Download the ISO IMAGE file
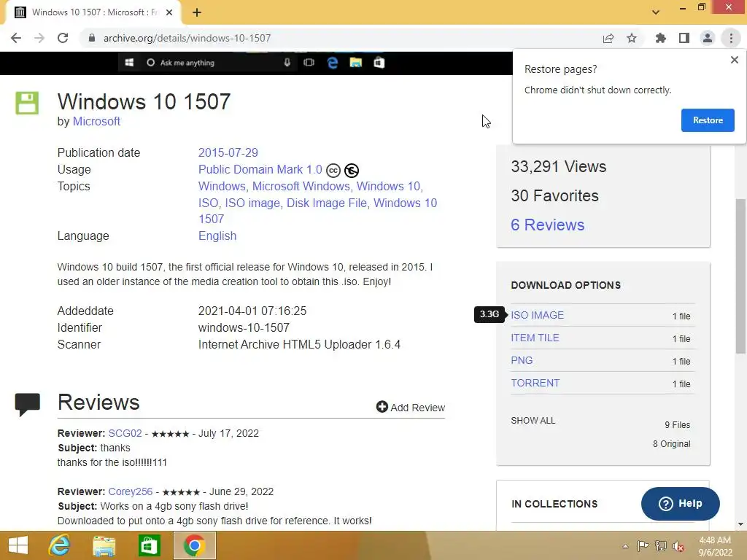 point(537,315)
